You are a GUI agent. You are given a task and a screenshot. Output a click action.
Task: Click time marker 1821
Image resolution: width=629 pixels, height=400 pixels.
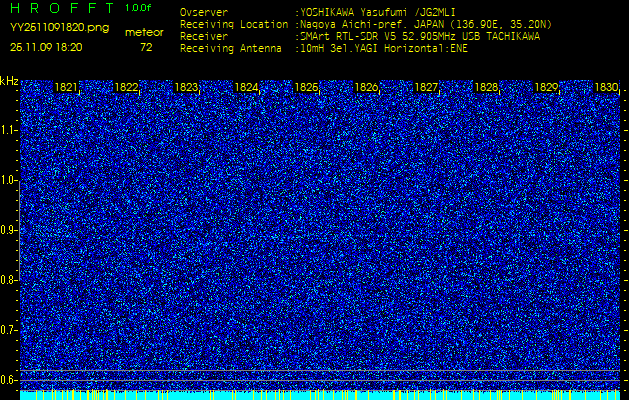click(66, 87)
